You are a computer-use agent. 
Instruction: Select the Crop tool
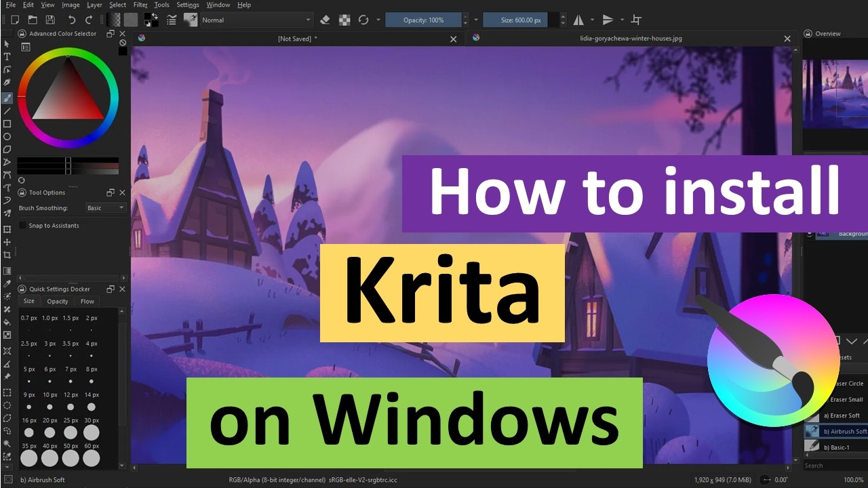point(7,255)
